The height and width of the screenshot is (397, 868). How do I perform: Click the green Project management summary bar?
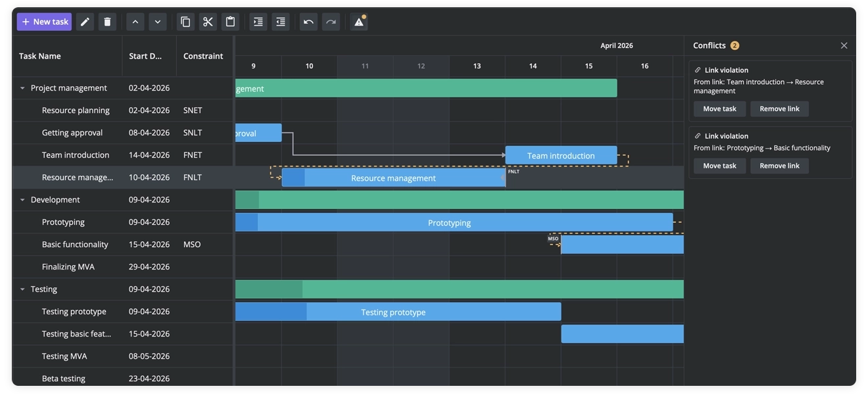click(x=426, y=89)
